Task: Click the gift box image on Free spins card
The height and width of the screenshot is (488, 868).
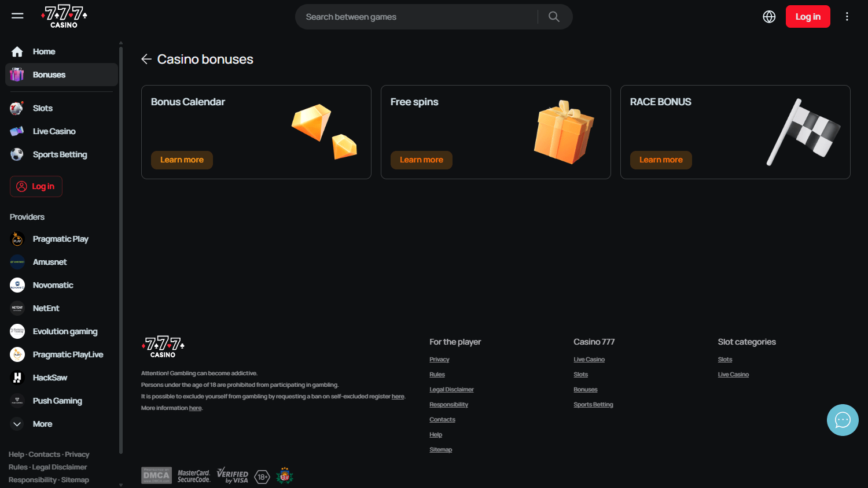Action: coord(564,132)
